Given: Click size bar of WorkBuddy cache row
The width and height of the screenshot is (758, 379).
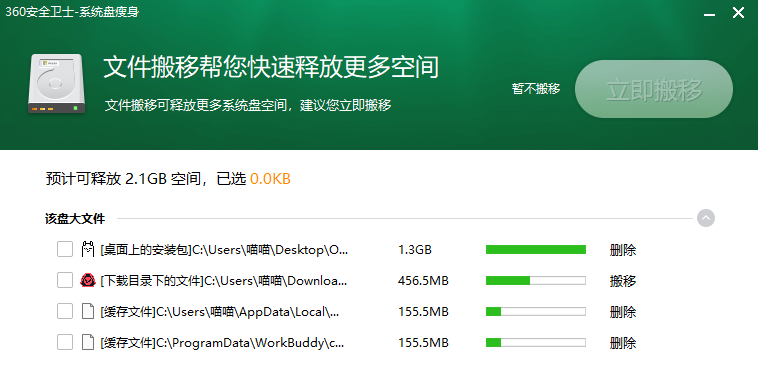Looking at the screenshot, I should [536, 342].
